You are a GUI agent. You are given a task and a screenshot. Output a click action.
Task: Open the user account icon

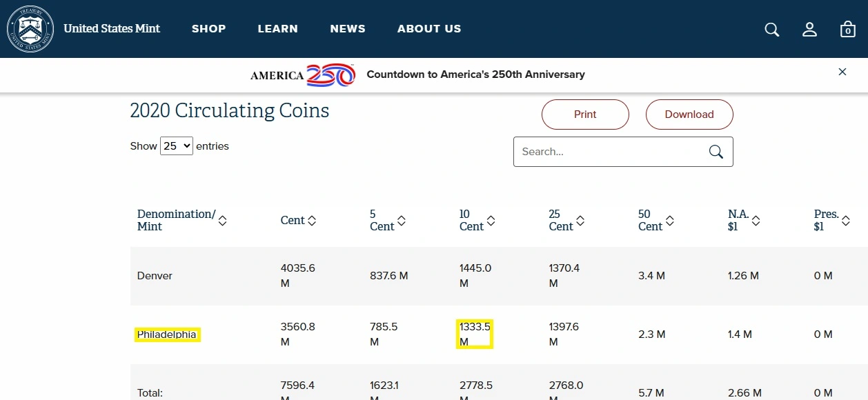coord(810,29)
